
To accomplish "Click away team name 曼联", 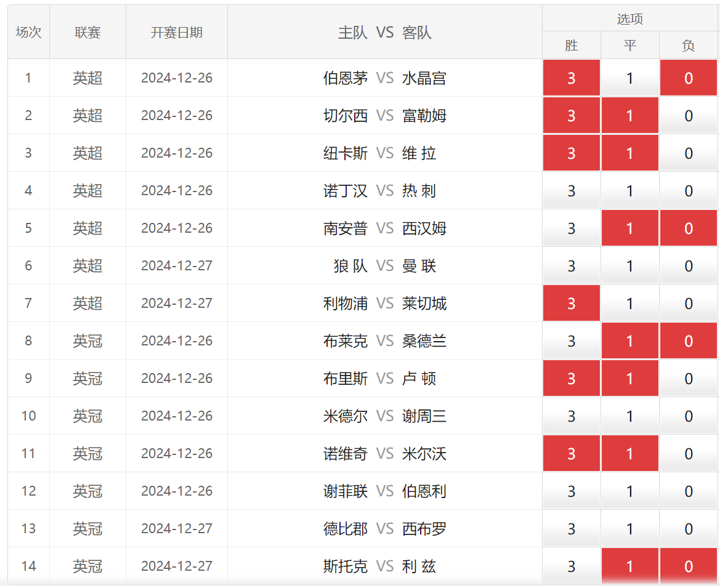I will click(419, 266).
